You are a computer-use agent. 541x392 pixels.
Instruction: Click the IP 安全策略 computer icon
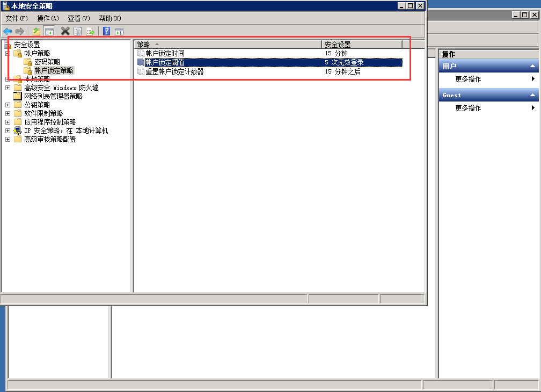(x=18, y=130)
